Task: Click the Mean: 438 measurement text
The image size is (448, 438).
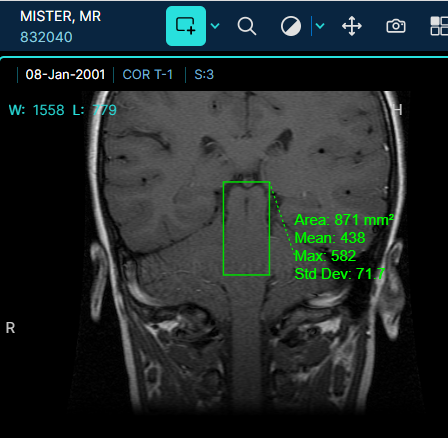Action: click(330, 238)
